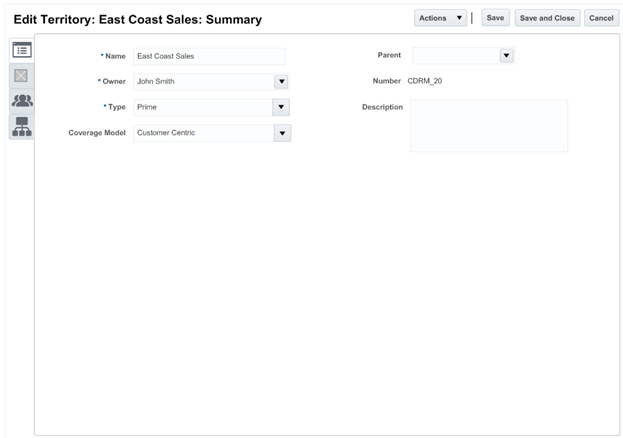Click the Coverage Model field value

point(202,133)
